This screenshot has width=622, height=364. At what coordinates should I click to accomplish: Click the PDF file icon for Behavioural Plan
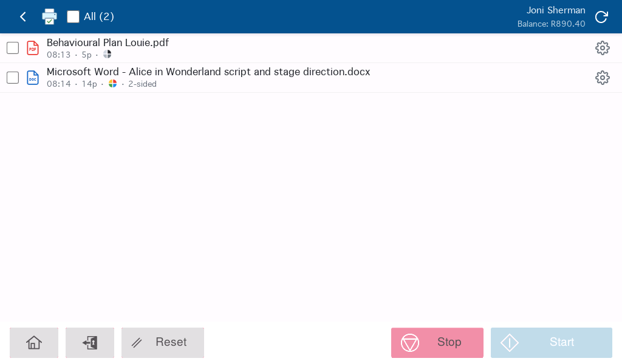click(33, 49)
